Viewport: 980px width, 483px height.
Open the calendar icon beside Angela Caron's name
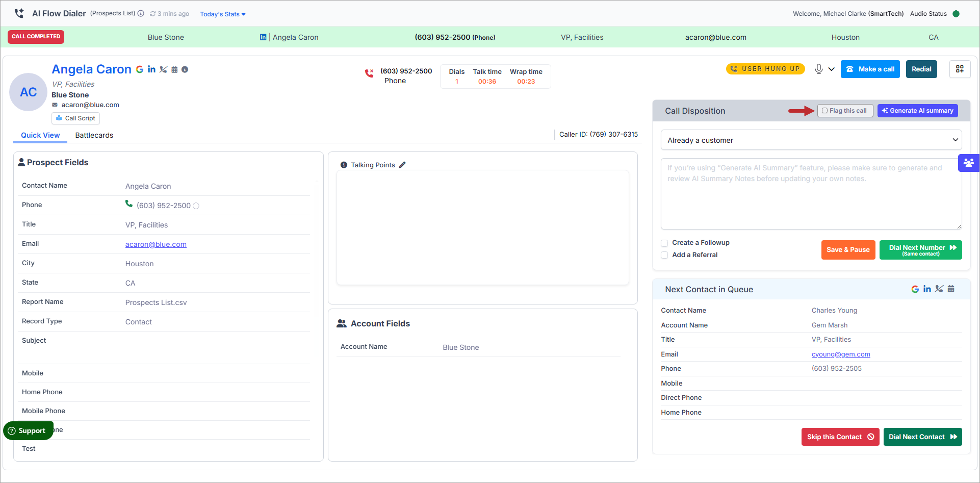coord(174,69)
